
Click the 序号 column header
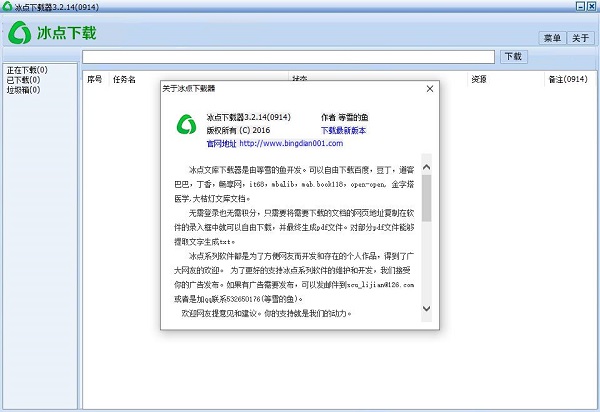tap(95, 79)
